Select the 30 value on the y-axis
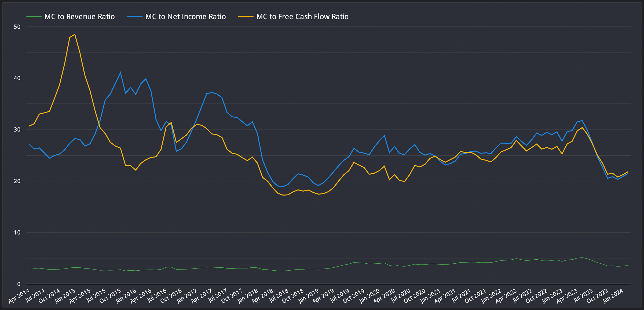 coord(17,130)
